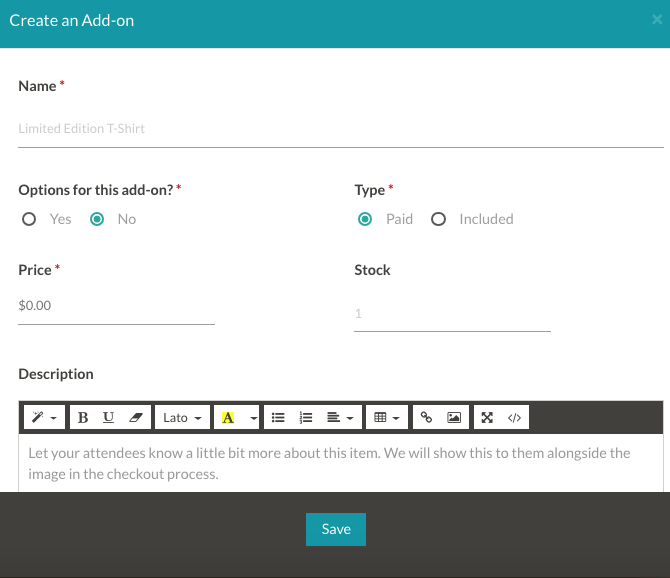Click the Bold formatting icon
The image size is (670, 578).
83,417
